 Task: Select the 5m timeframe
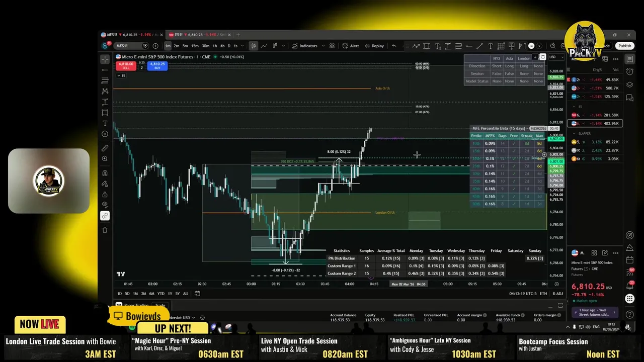tap(186, 46)
